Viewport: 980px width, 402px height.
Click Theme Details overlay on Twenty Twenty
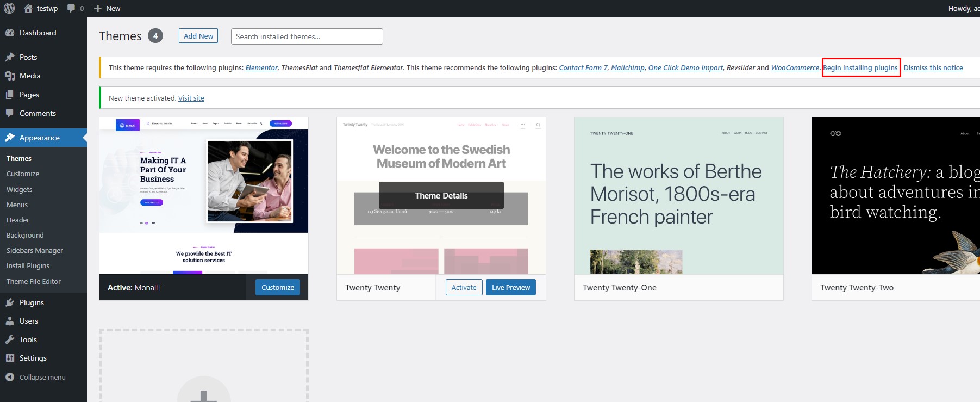pos(441,195)
